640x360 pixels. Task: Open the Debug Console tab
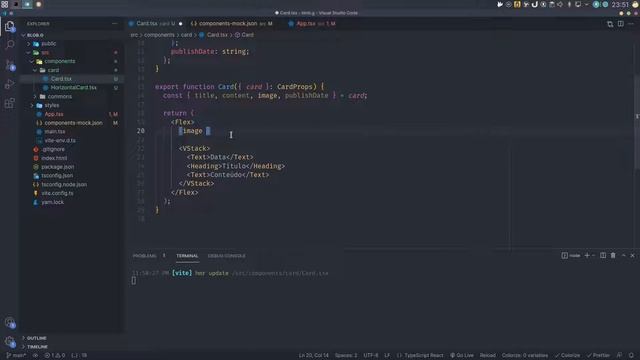click(227, 256)
